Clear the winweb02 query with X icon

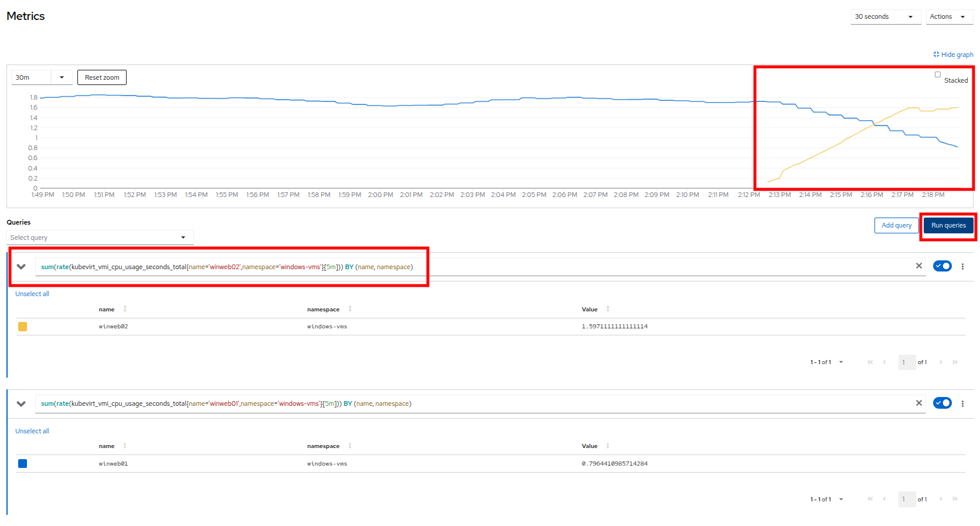(918, 266)
